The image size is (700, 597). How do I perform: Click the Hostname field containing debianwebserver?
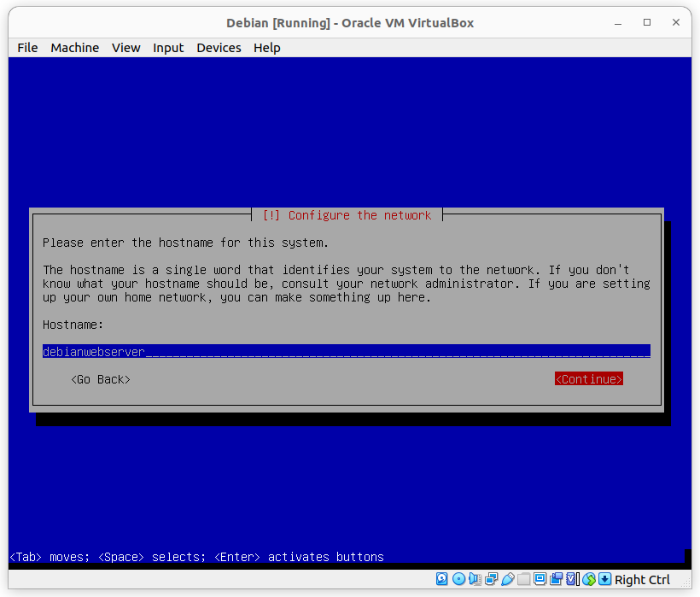pyautogui.click(x=346, y=351)
